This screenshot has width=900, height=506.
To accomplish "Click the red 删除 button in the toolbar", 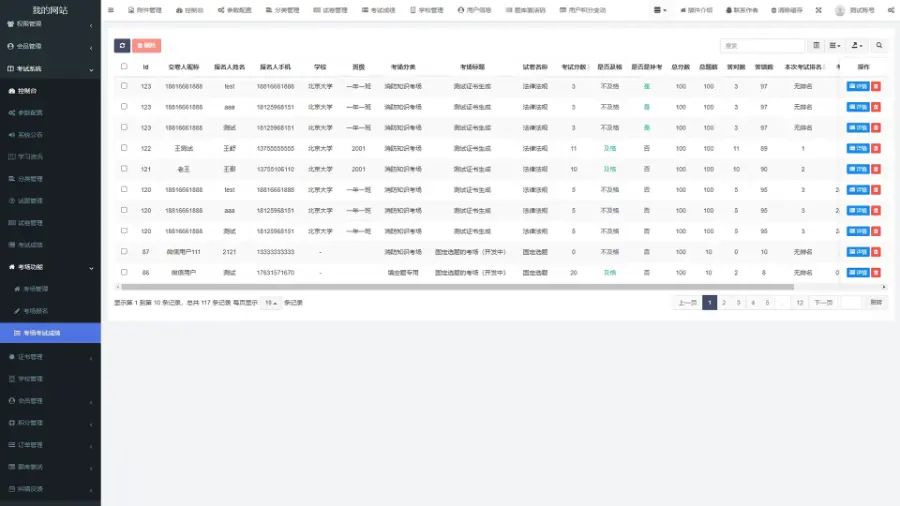I will pyautogui.click(x=147, y=46).
